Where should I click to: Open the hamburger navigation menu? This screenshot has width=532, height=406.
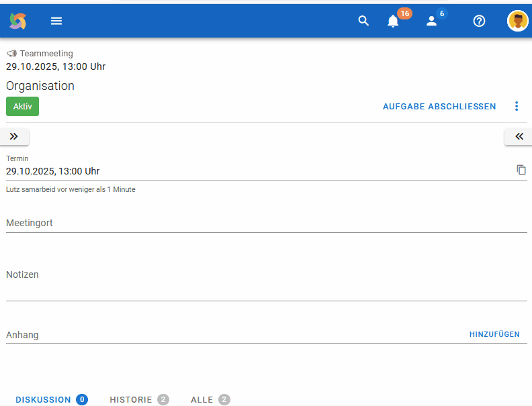[56, 21]
